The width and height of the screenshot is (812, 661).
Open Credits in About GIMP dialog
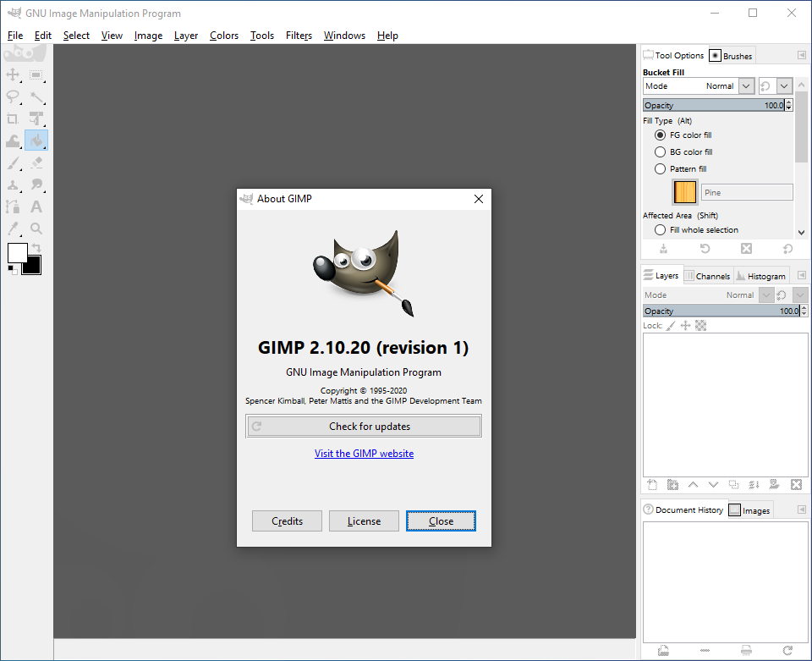287,521
